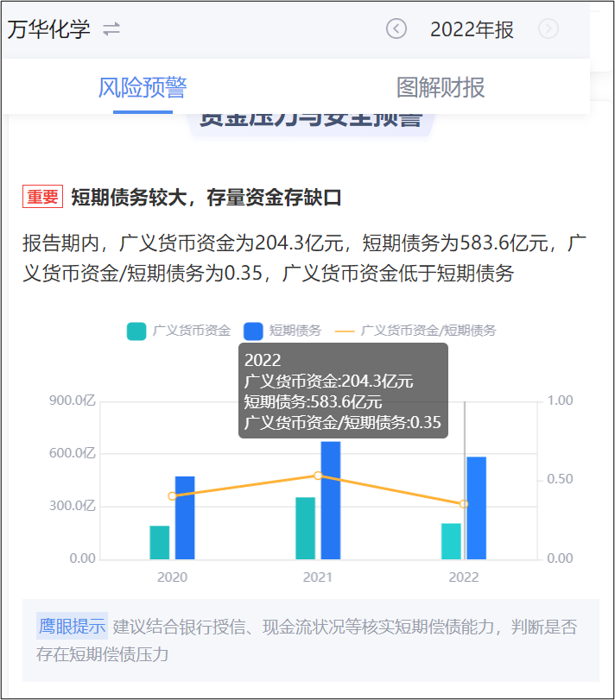Switch to the 图解财报 tab
Viewport: 615px width, 700px height.
[x=441, y=87]
